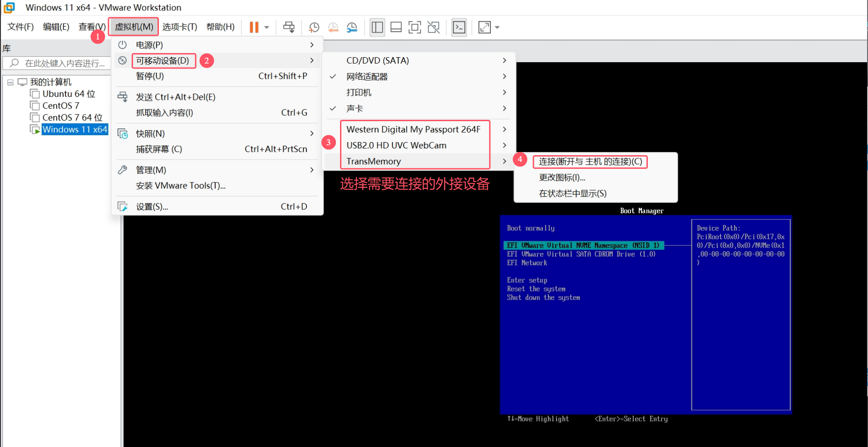The height and width of the screenshot is (447, 868).
Task: Open the 文件(F) menu
Action: (20, 27)
